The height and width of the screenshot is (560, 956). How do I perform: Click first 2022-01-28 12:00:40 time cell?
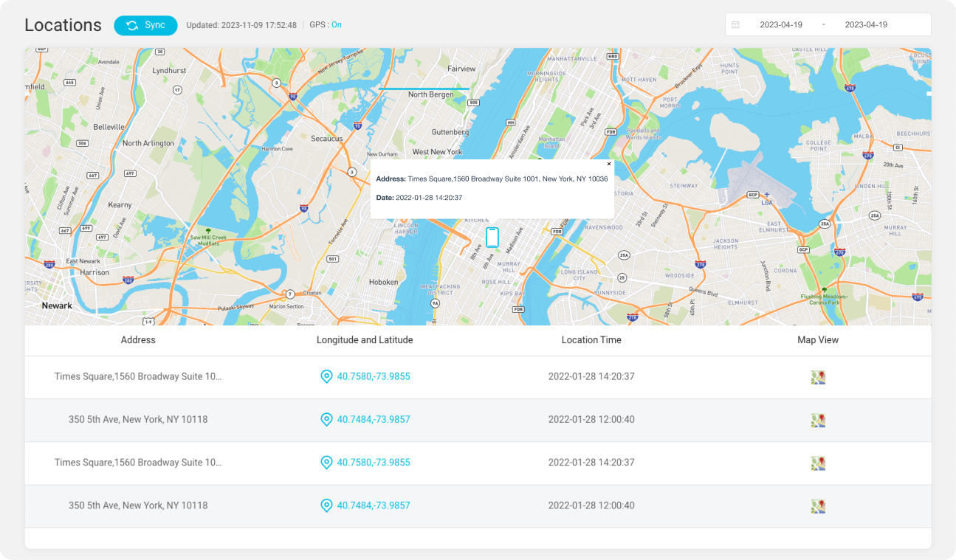pos(591,419)
